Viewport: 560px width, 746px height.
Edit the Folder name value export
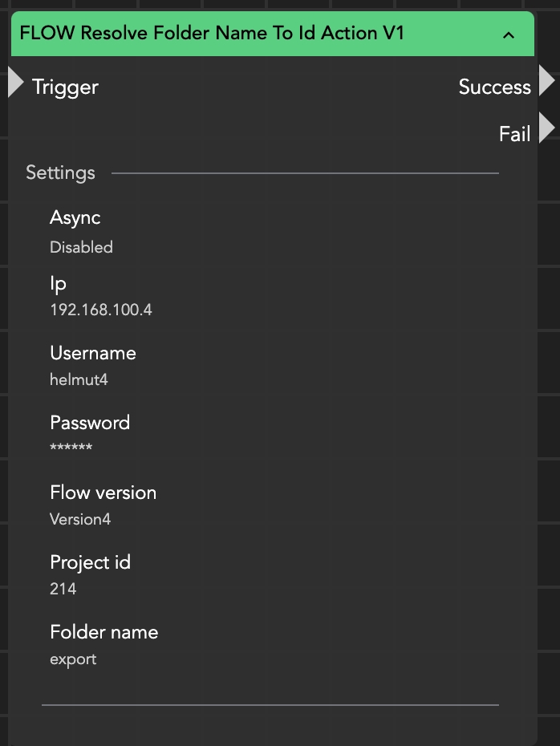(73, 659)
